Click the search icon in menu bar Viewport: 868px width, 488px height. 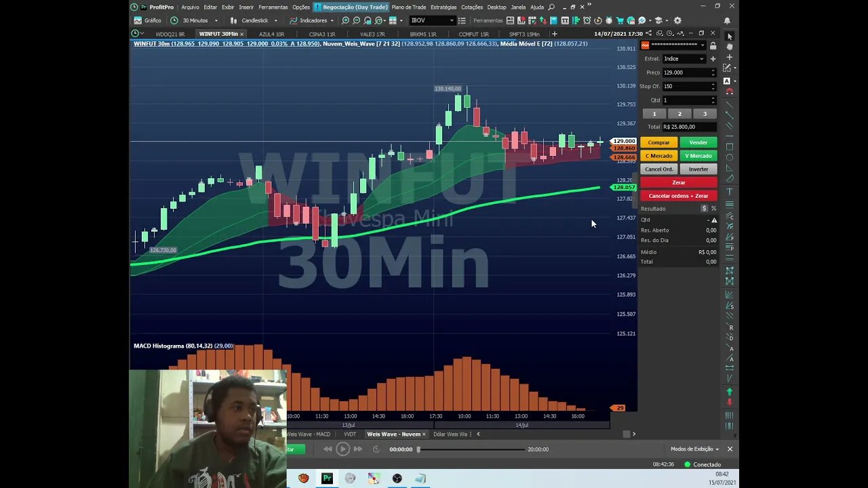click(551, 7)
